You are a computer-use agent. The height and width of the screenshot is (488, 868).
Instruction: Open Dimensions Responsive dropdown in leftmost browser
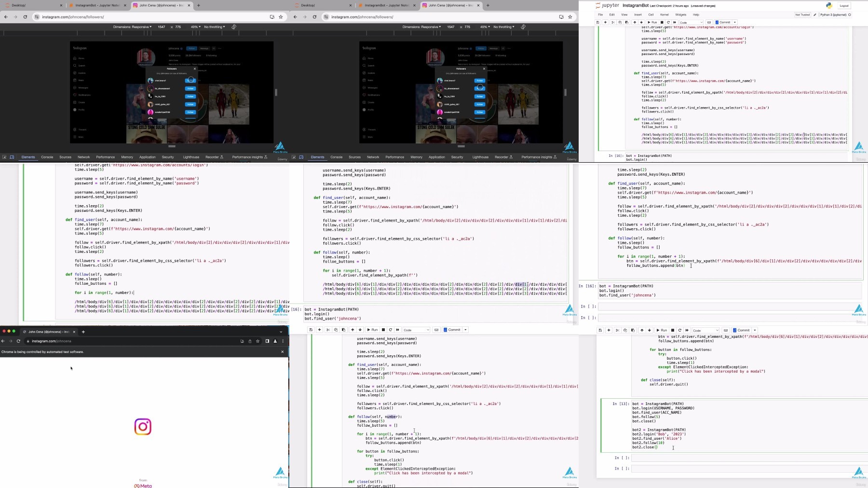[x=132, y=27]
